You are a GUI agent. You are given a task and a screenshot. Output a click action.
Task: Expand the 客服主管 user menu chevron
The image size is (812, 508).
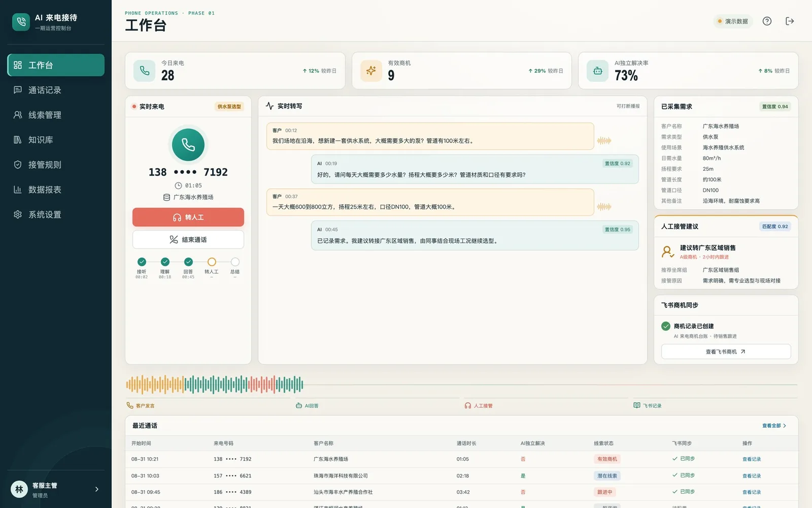coord(97,489)
